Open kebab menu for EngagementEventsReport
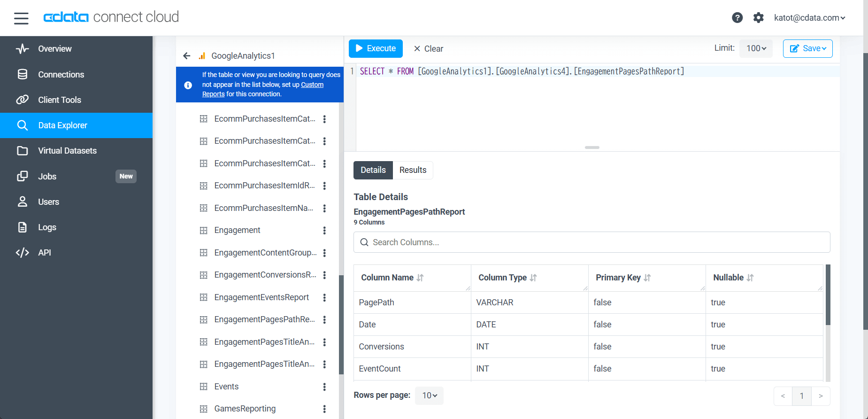Viewport: 868px width, 419px height. [x=324, y=298]
